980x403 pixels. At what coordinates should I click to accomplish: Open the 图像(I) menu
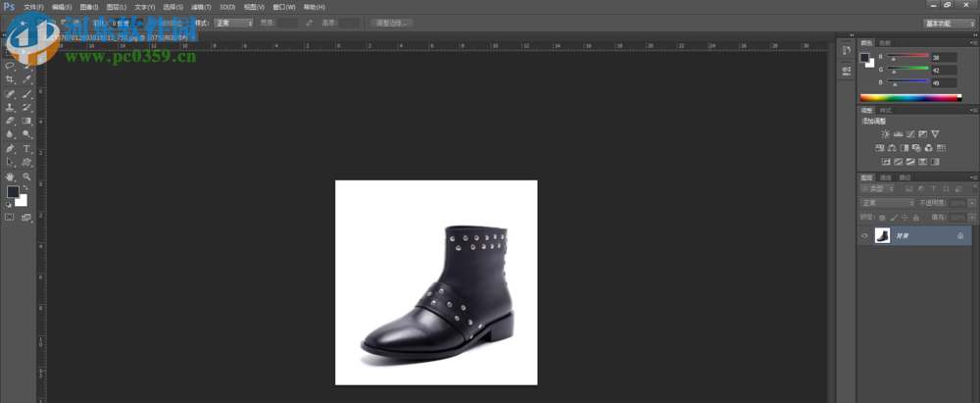click(x=88, y=7)
